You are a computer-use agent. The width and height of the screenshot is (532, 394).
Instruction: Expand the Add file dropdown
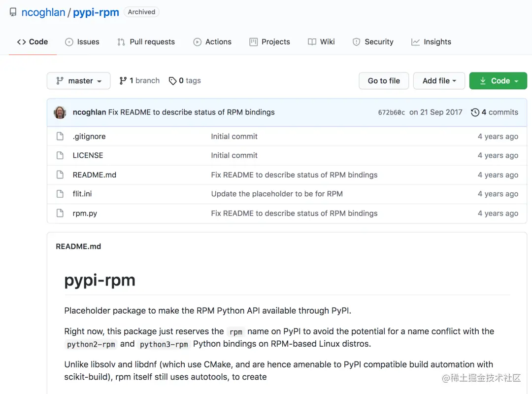click(439, 81)
